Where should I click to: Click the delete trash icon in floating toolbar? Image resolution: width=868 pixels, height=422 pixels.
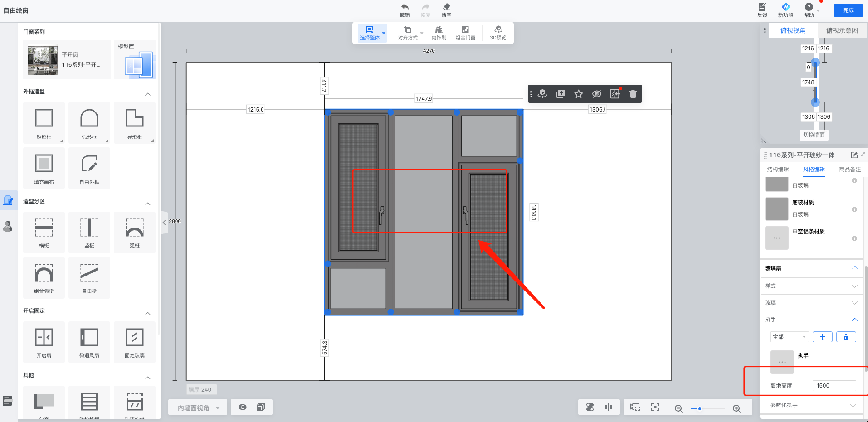pos(633,94)
